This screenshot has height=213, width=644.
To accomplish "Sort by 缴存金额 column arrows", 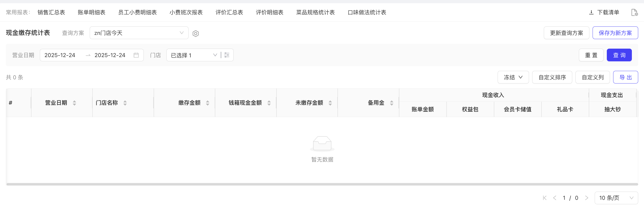I will tap(208, 103).
